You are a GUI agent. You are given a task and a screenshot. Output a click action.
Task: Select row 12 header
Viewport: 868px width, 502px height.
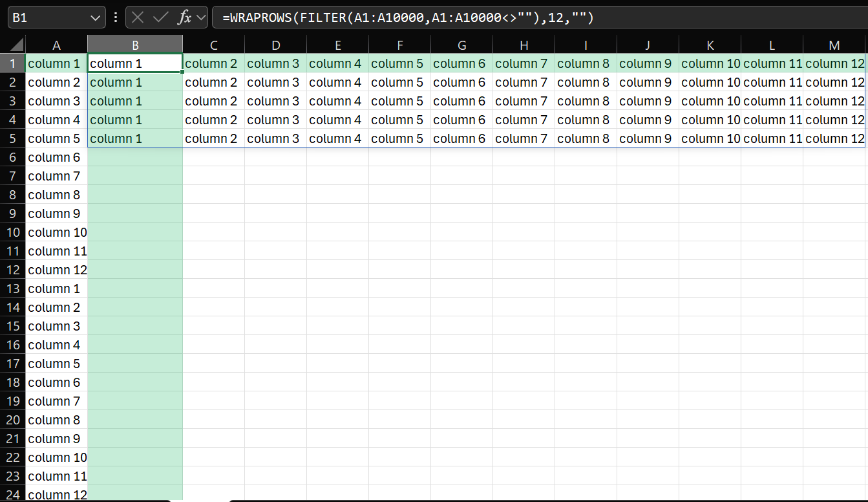click(13, 270)
